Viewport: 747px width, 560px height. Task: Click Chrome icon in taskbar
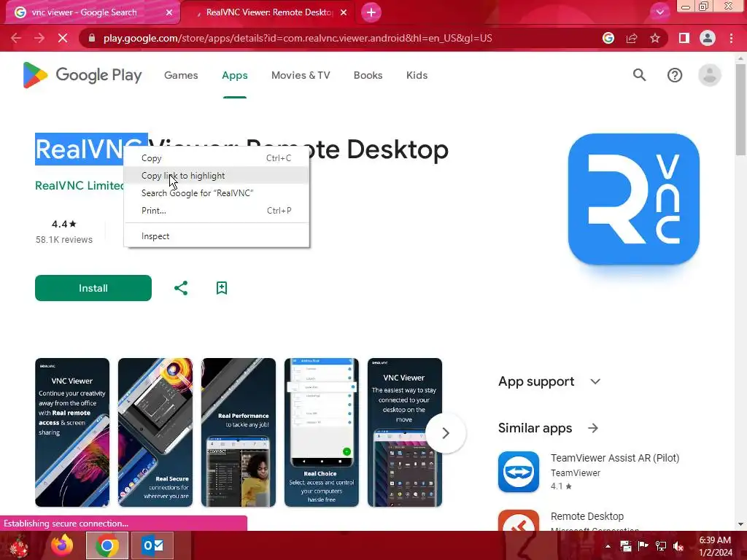tap(107, 545)
